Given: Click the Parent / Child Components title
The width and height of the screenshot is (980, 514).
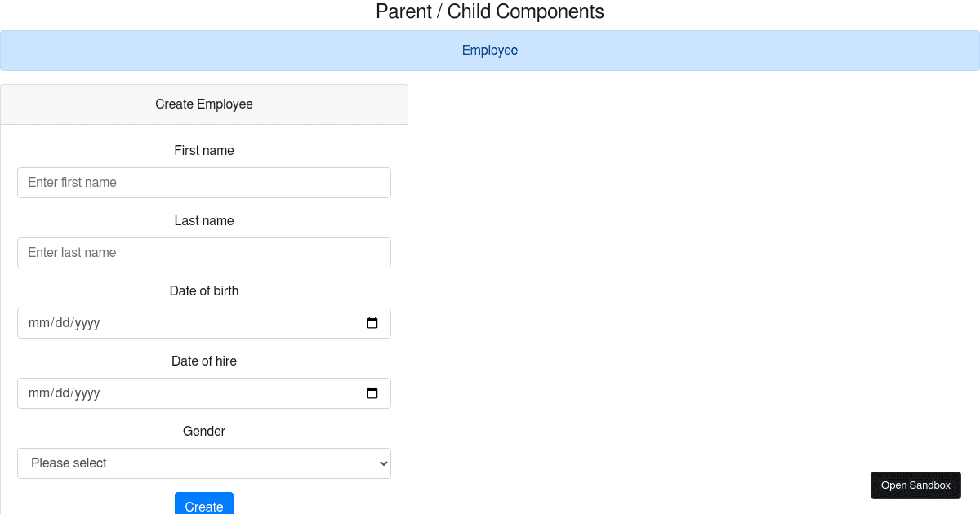Looking at the screenshot, I should click(490, 11).
